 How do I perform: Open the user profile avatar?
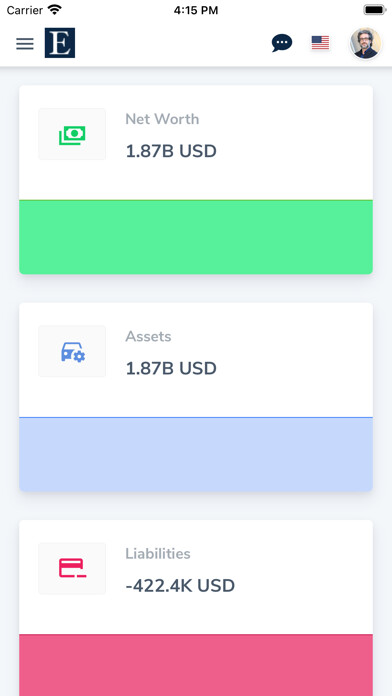[366, 43]
